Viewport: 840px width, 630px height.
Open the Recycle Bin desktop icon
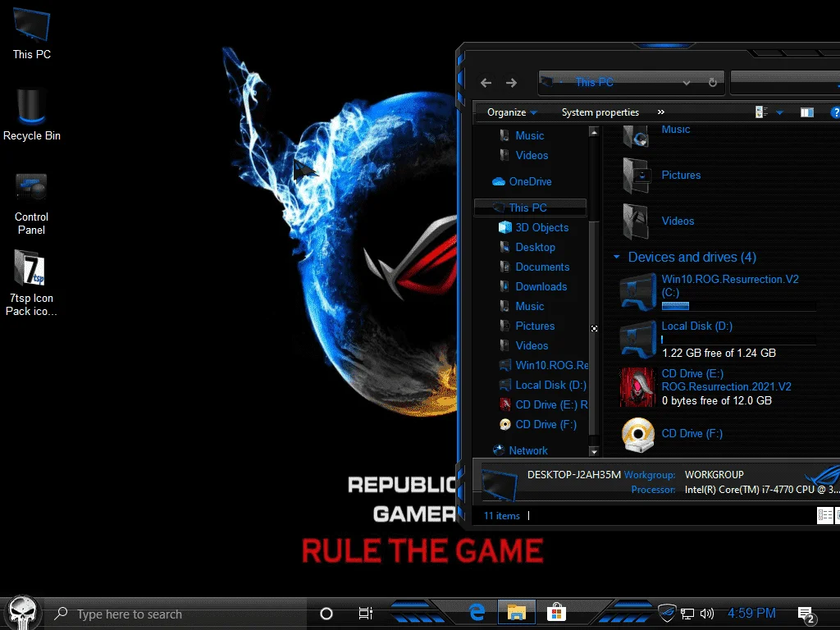[32, 115]
